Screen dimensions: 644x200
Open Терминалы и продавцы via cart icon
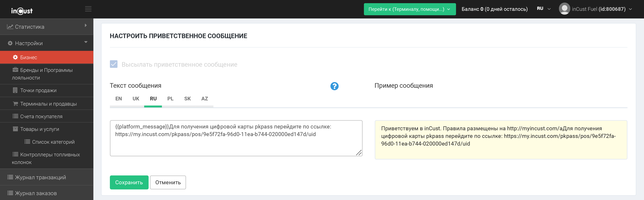click(15, 104)
